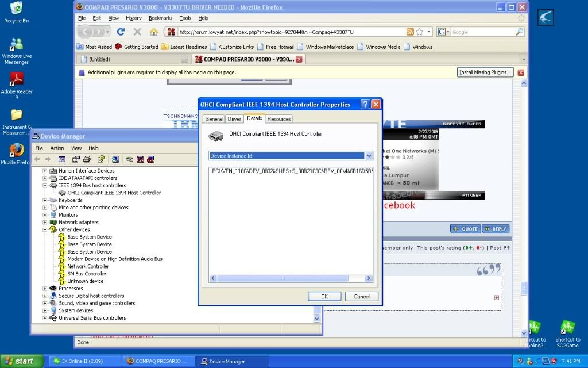
Task: Open Recycle Bin desktop icon
Action: [16, 13]
